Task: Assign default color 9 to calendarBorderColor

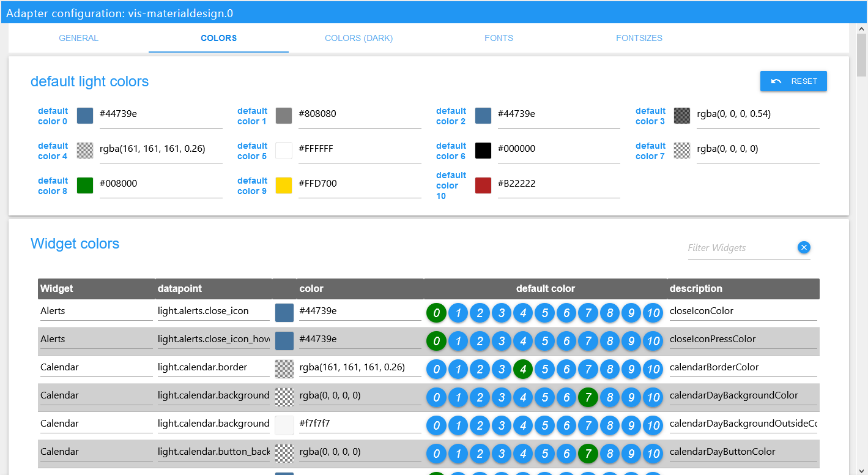Action: (631, 369)
